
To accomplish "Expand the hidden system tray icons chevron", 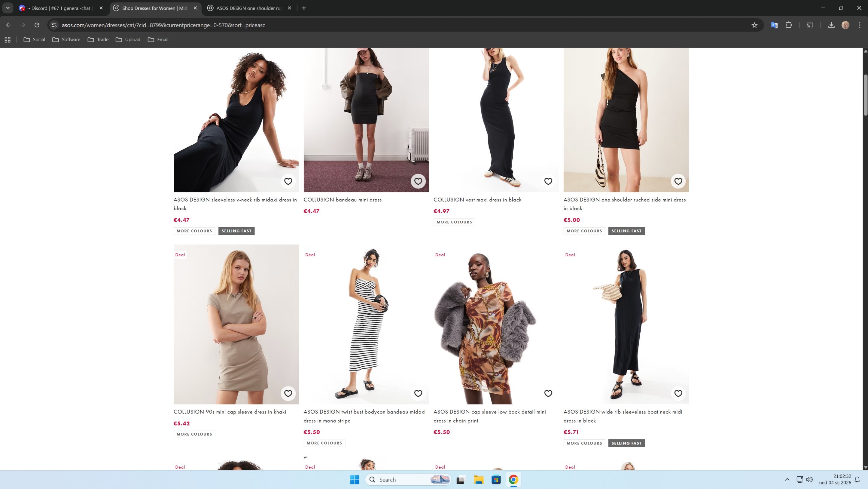I will click(x=787, y=480).
